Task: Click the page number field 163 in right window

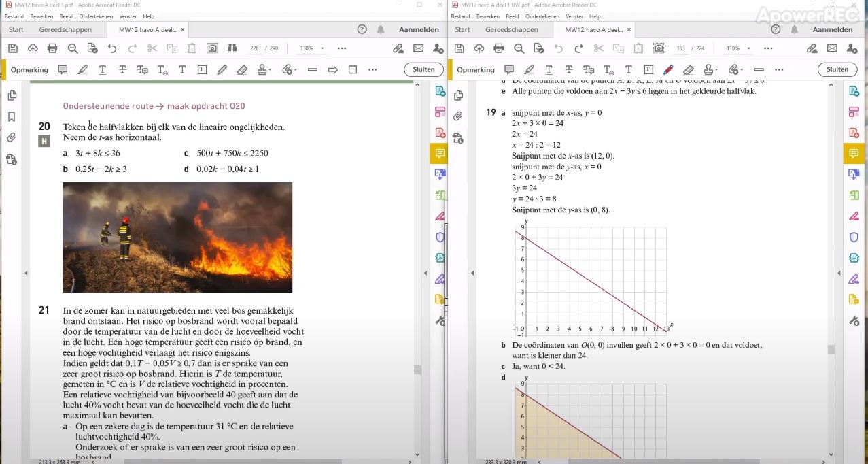Action: 681,48
